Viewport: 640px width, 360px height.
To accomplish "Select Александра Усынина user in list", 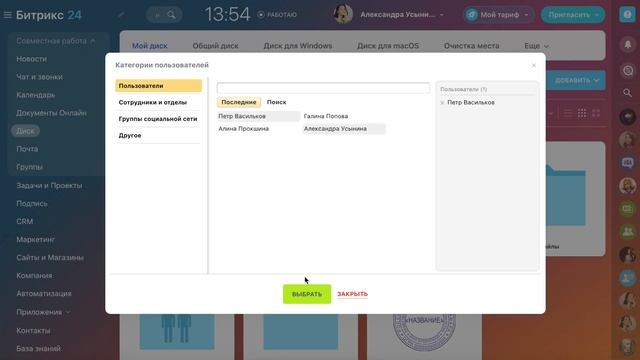I will coord(344,129).
